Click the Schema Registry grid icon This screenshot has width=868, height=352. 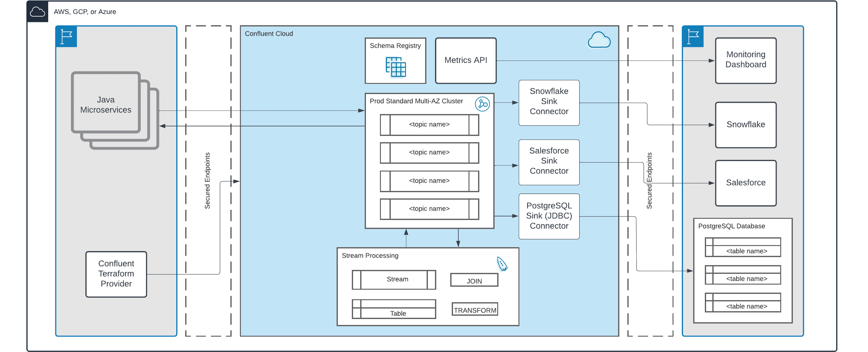396,67
